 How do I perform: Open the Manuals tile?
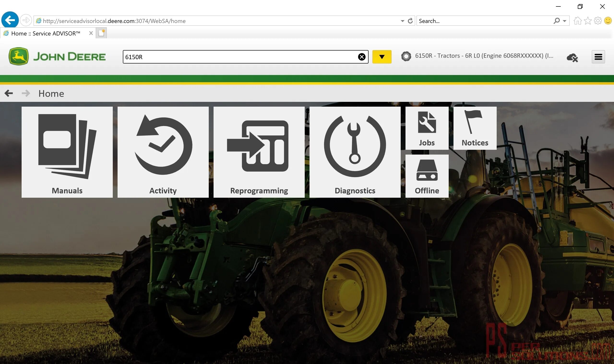pos(67,152)
